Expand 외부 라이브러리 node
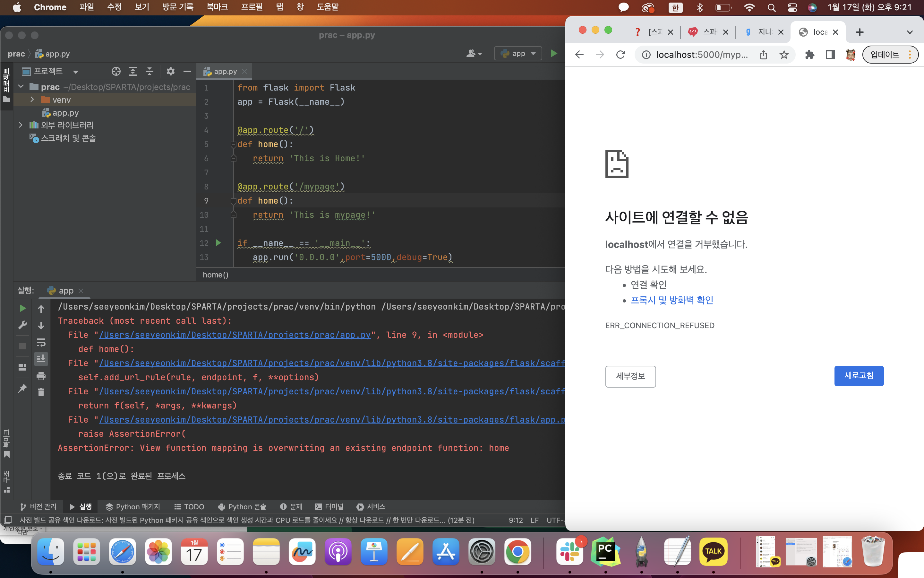924x578 pixels. click(21, 125)
